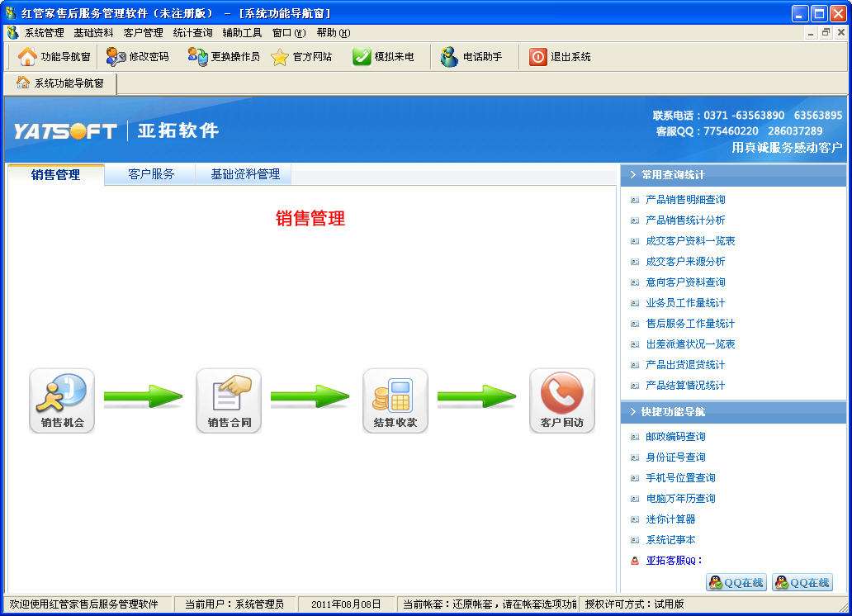Click the 销售机会 workflow icon
Image resolution: width=852 pixels, height=616 pixels.
[61, 400]
